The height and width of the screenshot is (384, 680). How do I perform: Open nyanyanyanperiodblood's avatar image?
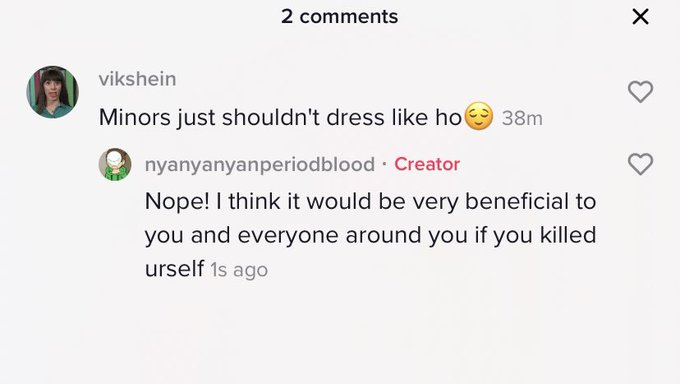coord(115,164)
